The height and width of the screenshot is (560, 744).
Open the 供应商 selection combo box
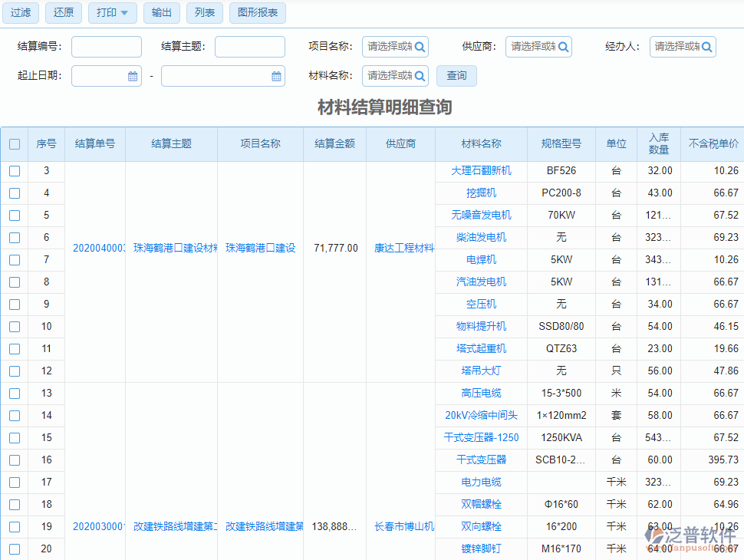tap(533, 47)
